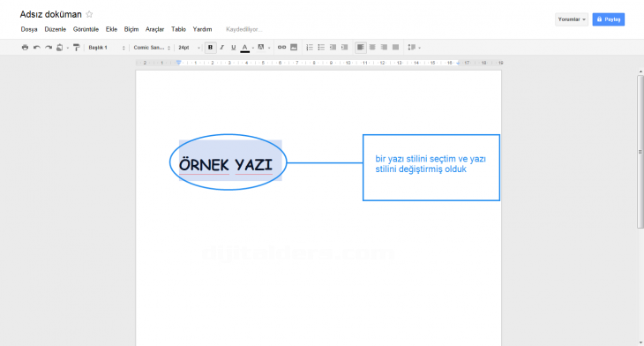Select the paint format tool
Image resolution: width=644 pixels, height=346 pixels.
tap(77, 48)
